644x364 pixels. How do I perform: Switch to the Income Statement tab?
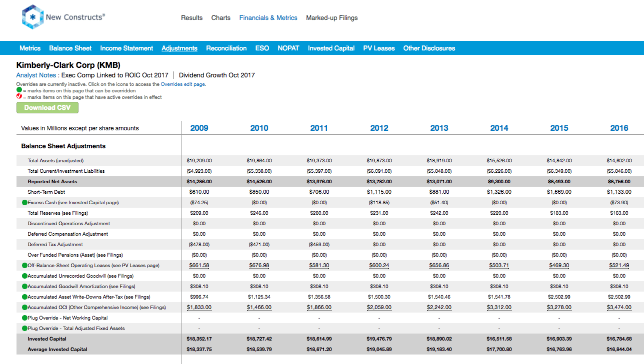(x=126, y=48)
